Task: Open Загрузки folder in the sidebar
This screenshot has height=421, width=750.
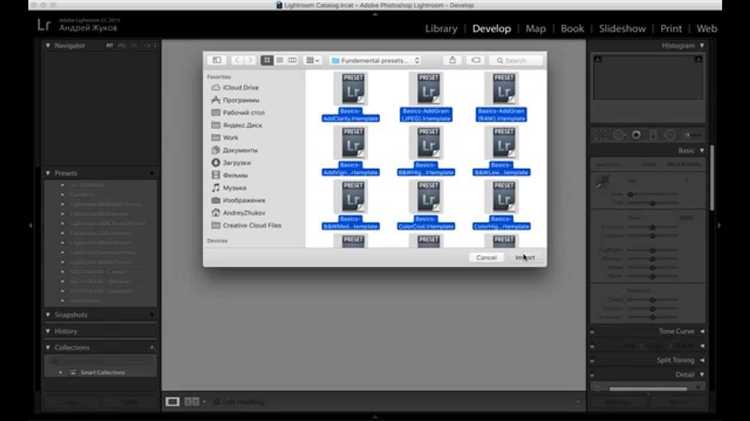Action: 232,163
